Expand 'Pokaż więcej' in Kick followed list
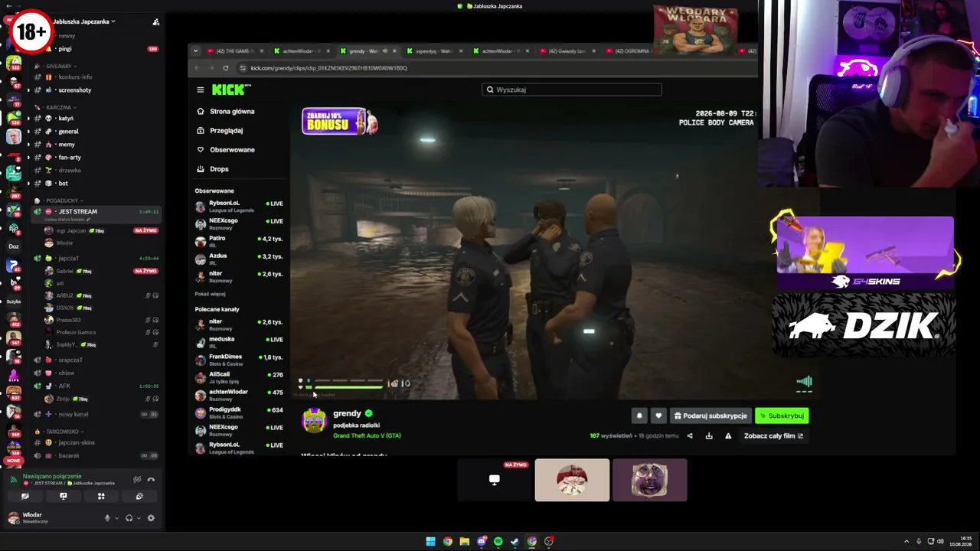This screenshot has height=551, width=980. (210, 294)
